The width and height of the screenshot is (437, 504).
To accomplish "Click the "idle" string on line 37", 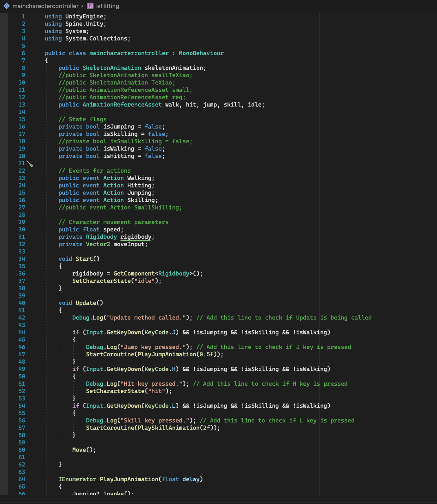I will tap(145, 281).
